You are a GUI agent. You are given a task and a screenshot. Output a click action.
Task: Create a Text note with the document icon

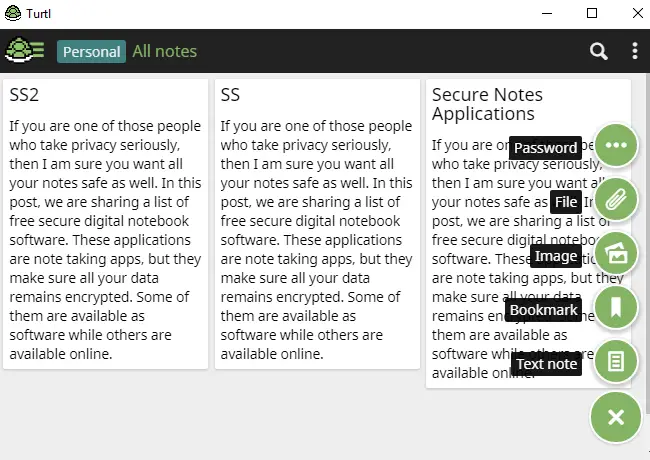pos(616,361)
